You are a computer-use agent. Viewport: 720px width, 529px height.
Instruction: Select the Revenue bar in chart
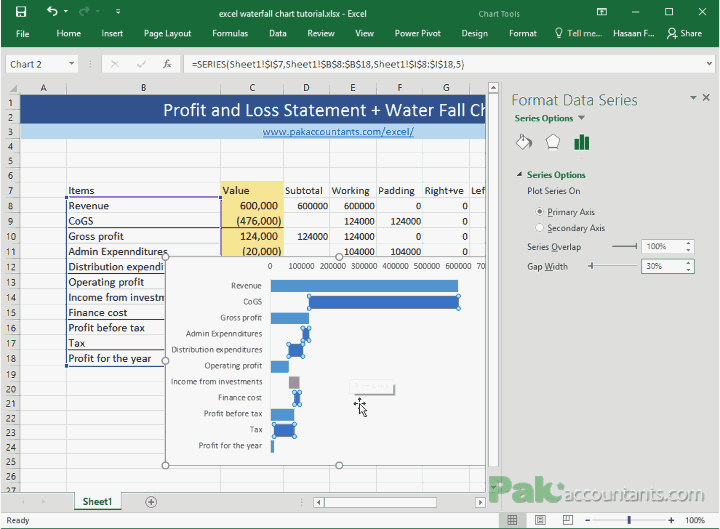(x=364, y=286)
